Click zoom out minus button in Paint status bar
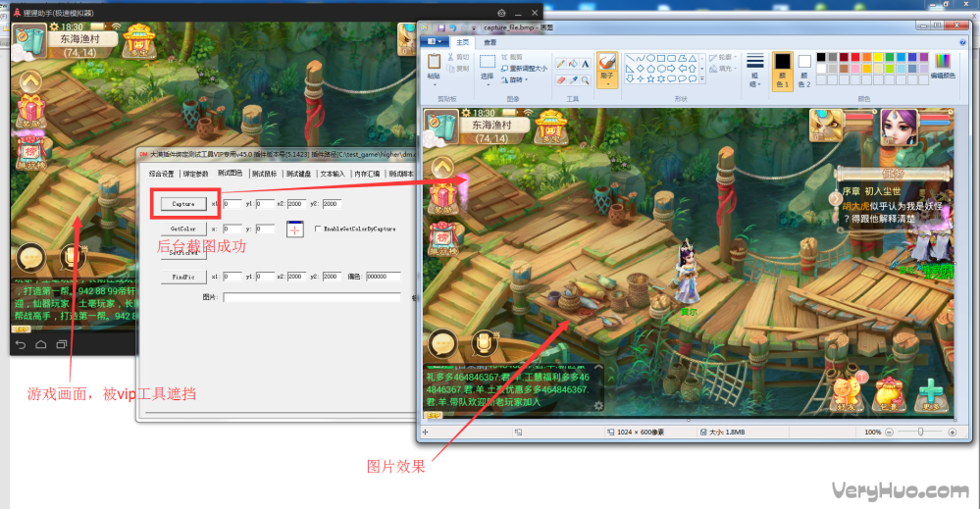 click(x=889, y=433)
